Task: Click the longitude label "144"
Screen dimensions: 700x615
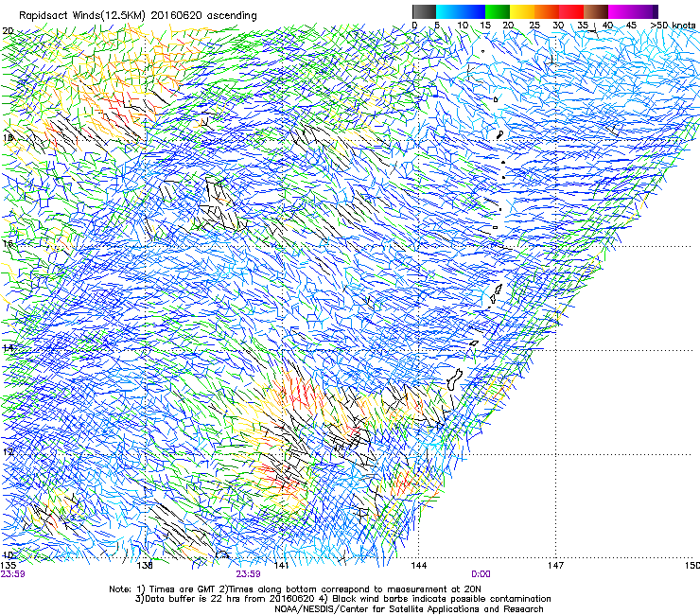Action: tap(418, 566)
